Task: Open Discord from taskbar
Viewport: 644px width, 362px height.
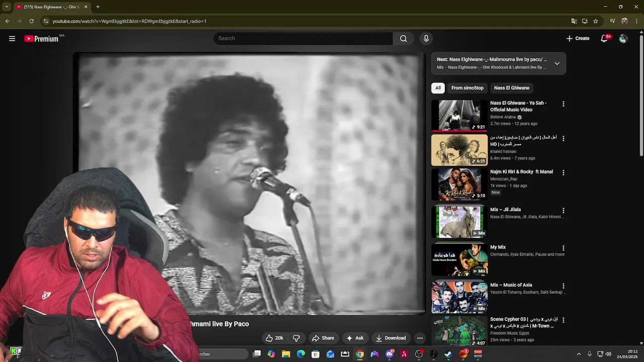Action: coord(389,354)
